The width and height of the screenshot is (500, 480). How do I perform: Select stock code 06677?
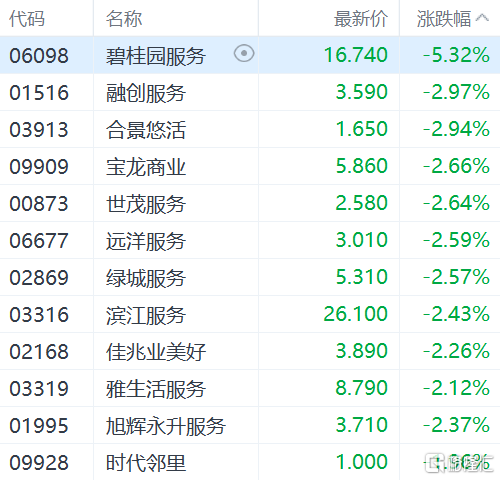tap(39, 240)
